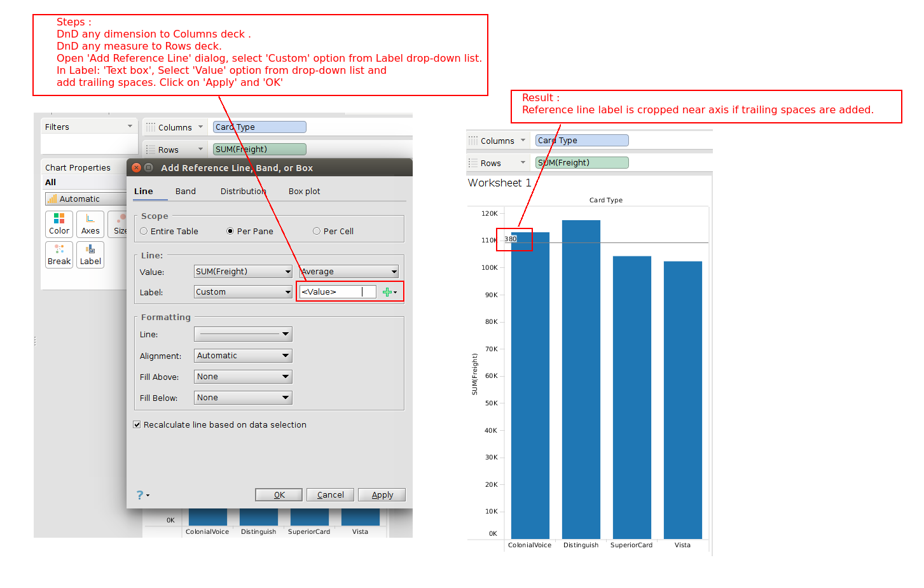
Task: Click ColonialVoice axis label in right chart
Action: coord(530,545)
